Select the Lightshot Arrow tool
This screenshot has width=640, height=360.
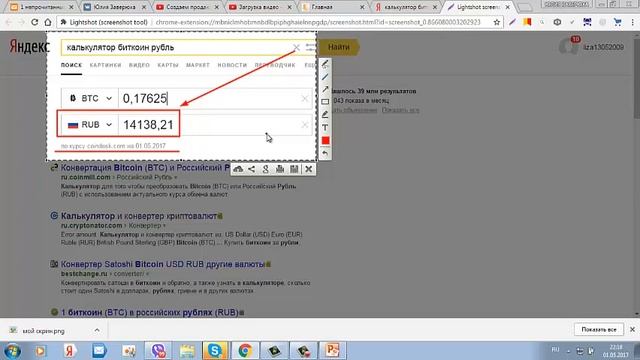click(x=325, y=89)
